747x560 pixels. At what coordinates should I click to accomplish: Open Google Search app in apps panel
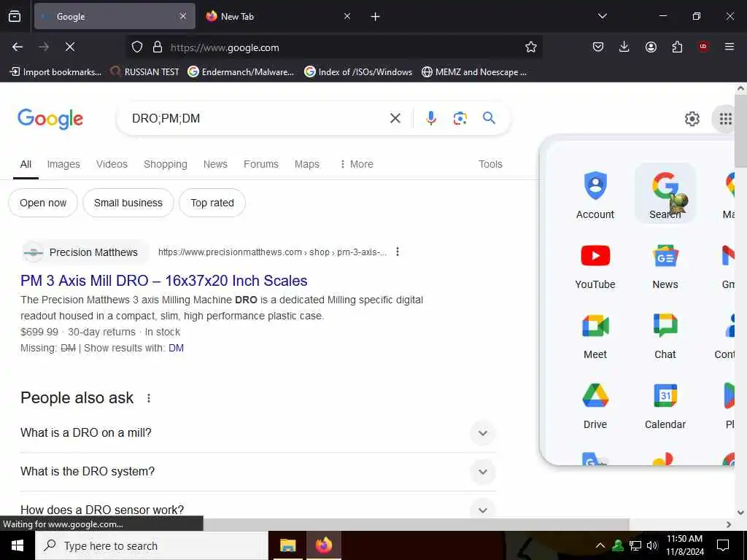(665, 194)
